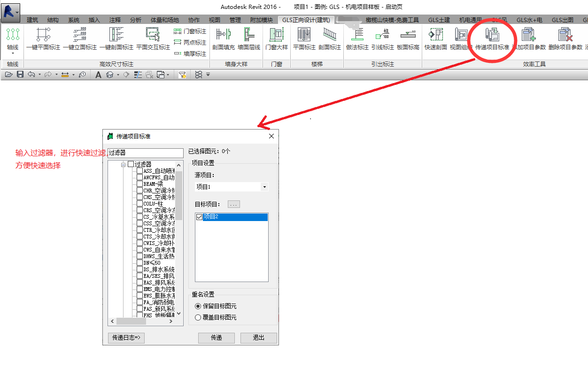Select the 板面标高 tool
Screen dimensions: 588x382
[x=408, y=39]
